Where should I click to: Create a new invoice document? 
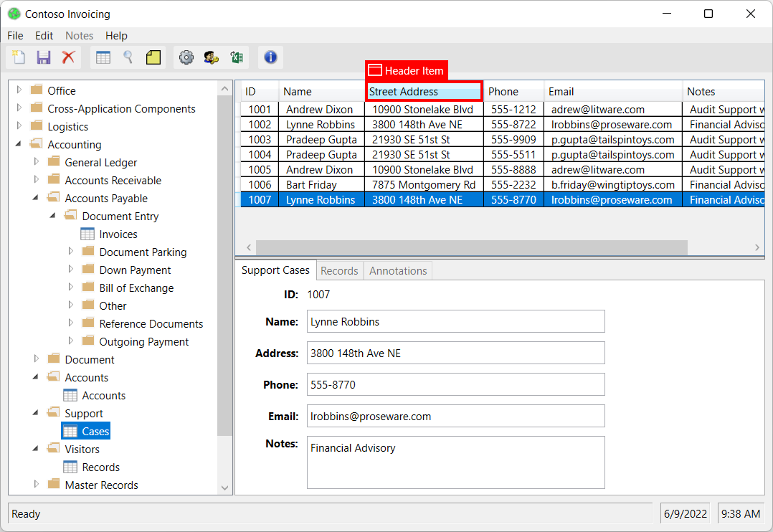point(19,57)
